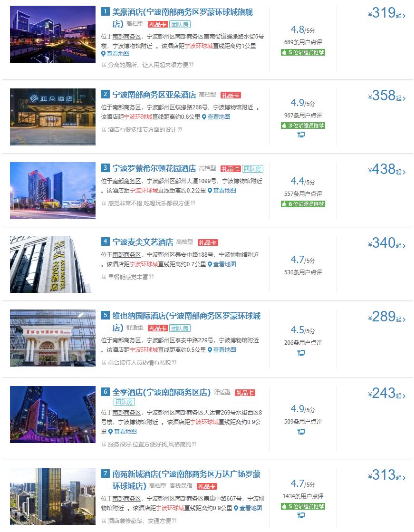View ¥358 price details arrow

[404, 98]
